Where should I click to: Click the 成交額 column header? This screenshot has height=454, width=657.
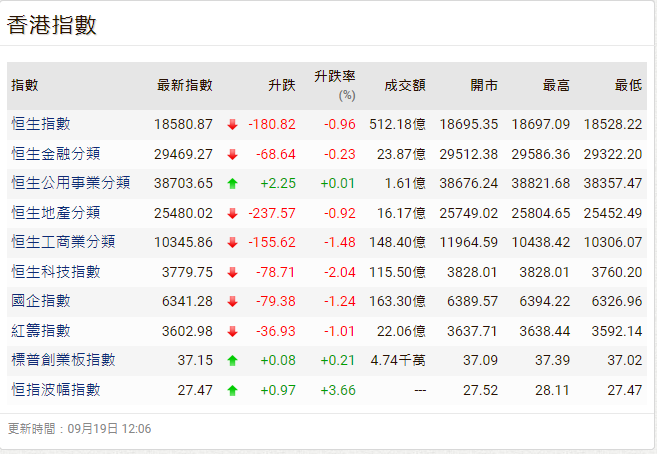tap(405, 86)
